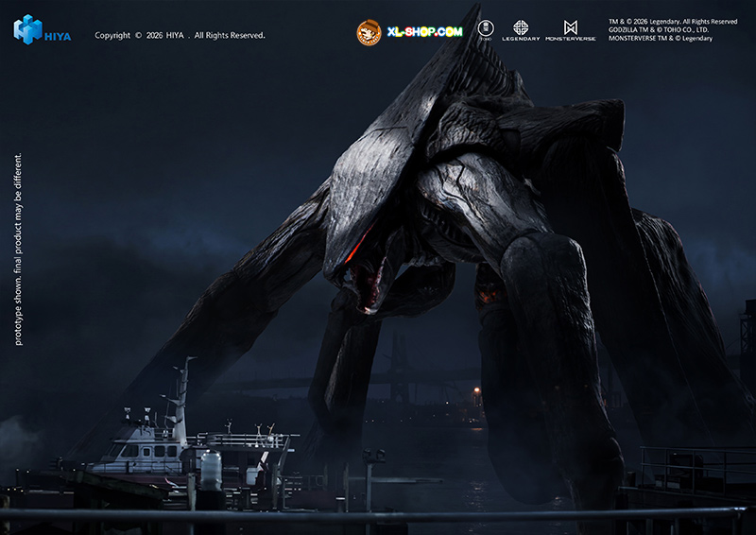
Task: Click the metal railing in the foreground
Action: point(378,516)
